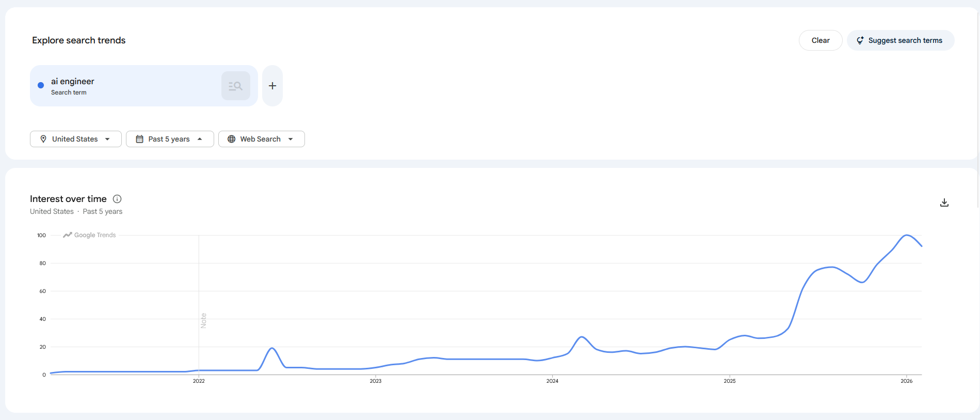Screen dimensions: 980x420
Task: Click the sparkle icon on Suggest button
Action: 860,40
